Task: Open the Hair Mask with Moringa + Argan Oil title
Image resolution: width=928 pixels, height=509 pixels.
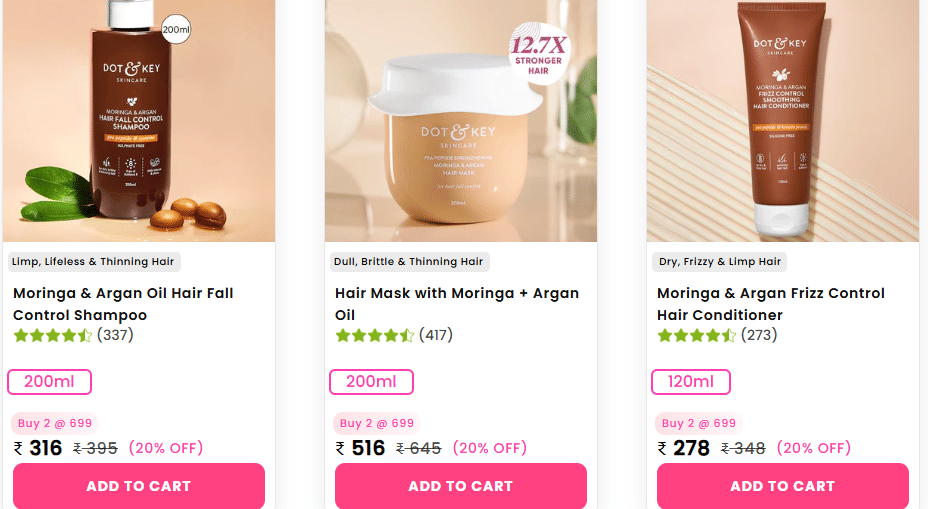Action: tap(457, 304)
